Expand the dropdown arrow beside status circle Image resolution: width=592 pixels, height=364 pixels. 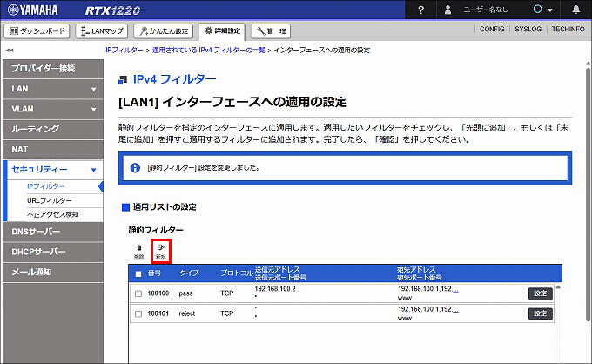(x=550, y=10)
